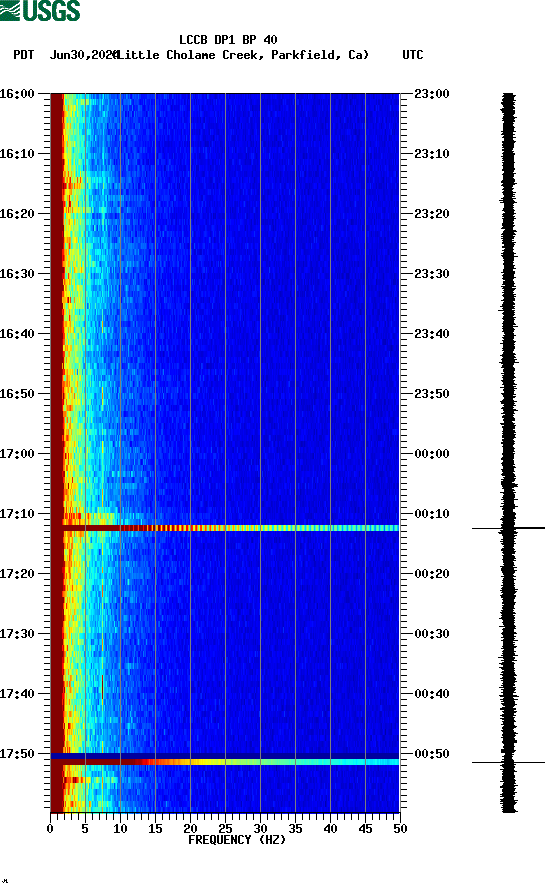Click the seismogram spike line near 00:51 UTC

point(508,762)
